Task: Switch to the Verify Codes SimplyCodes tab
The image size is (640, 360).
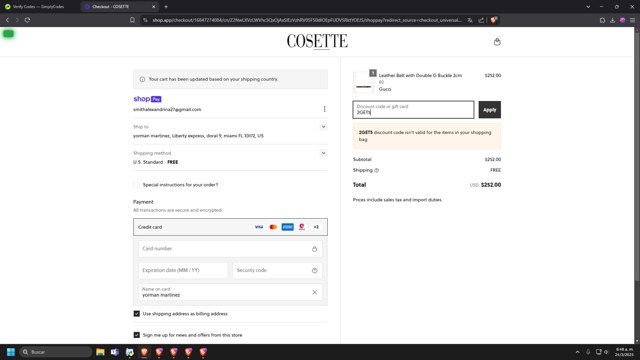Action: 39,7
